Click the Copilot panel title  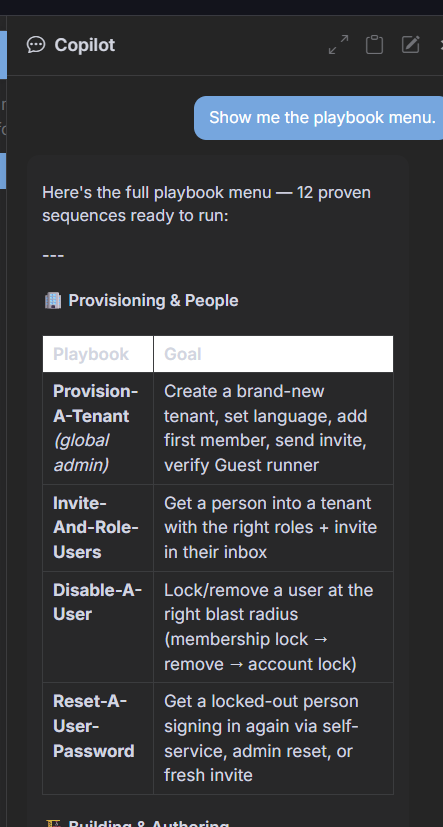84,45
